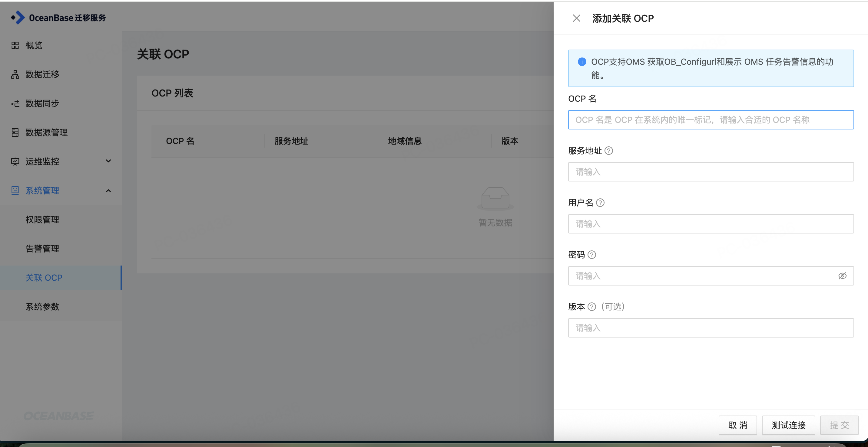Click the OceanBase logo icon
The height and width of the screenshot is (447, 868).
point(18,18)
